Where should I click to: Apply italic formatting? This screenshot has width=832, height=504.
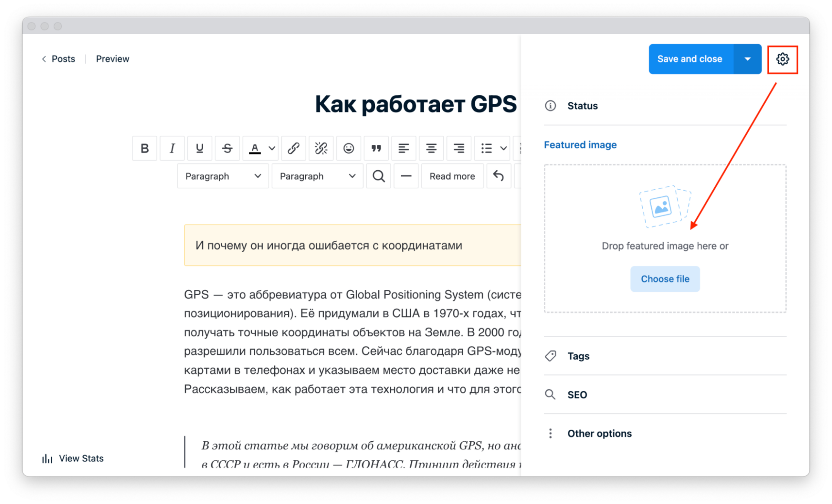click(x=172, y=148)
